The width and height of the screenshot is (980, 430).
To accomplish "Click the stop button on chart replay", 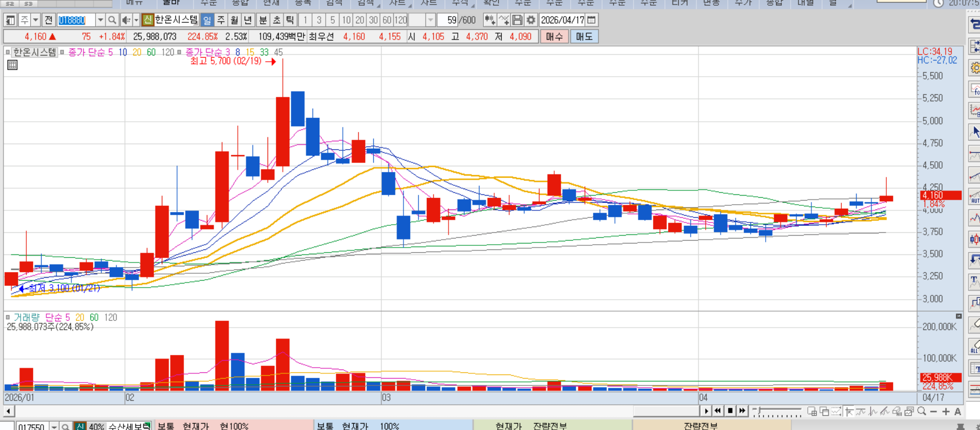I will pos(730,411).
